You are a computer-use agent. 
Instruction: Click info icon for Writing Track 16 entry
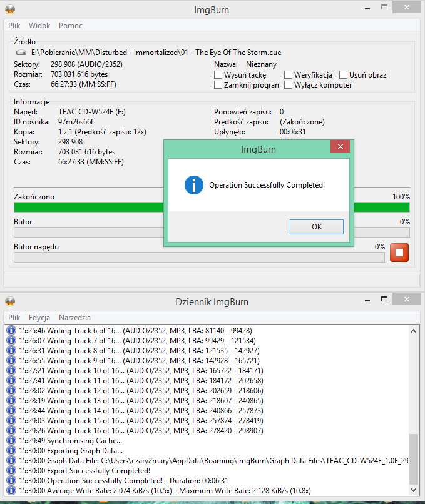click(x=11, y=430)
